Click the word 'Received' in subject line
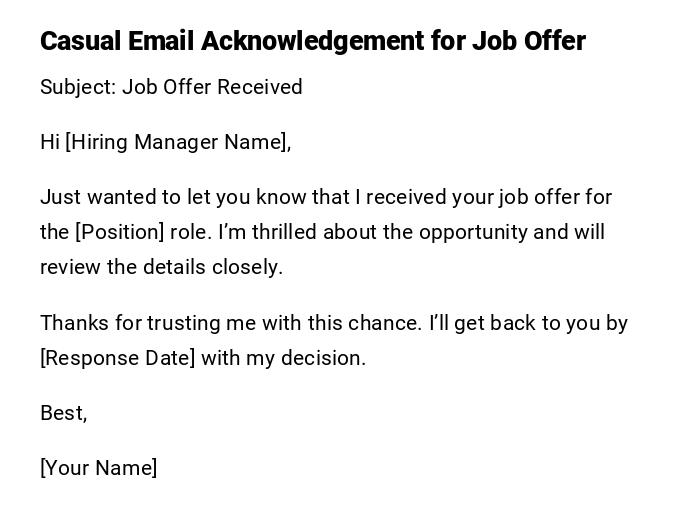 pyautogui.click(x=260, y=87)
